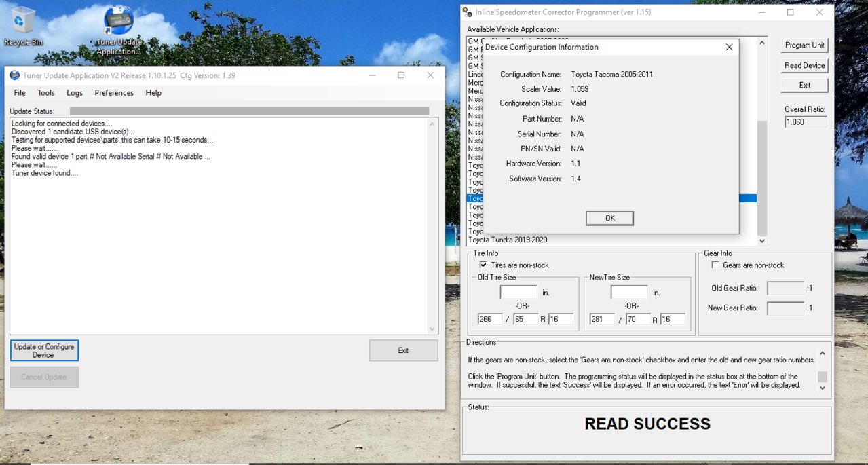Click new tire width field showing 281
868x465 pixels.
coord(602,319)
